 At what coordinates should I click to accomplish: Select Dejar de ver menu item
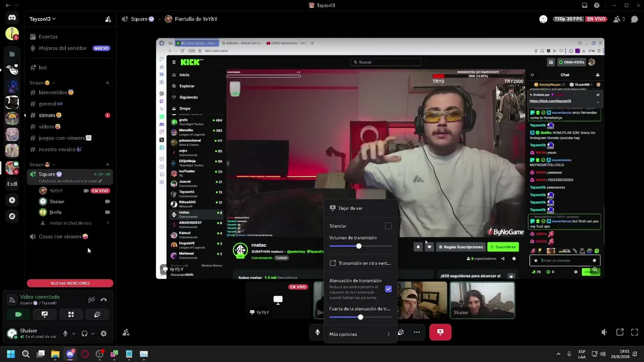(x=360, y=208)
